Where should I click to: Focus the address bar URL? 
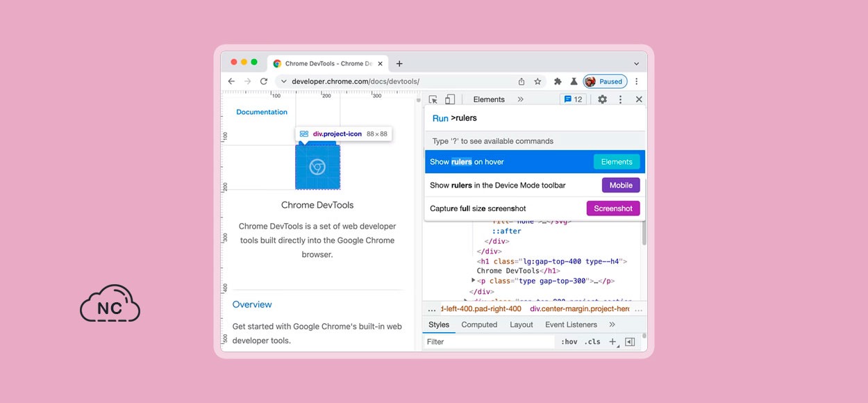coord(356,81)
